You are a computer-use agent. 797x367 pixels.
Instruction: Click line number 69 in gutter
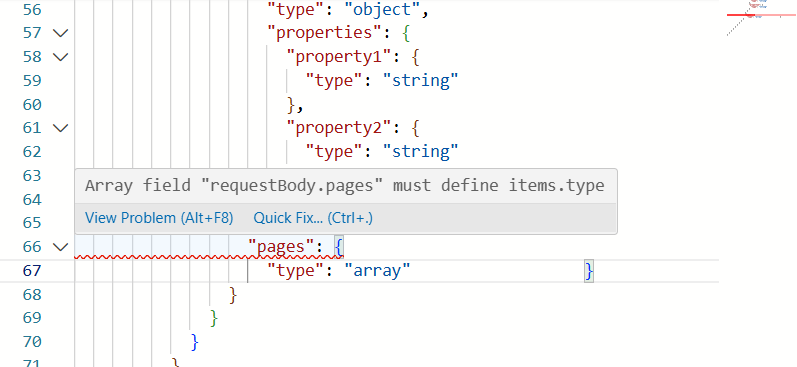(x=32, y=318)
